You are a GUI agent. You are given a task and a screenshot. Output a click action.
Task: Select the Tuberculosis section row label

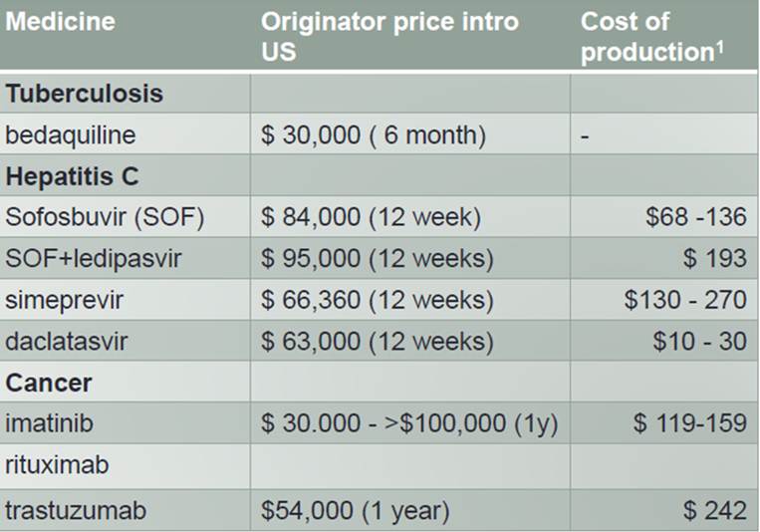click(84, 95)
